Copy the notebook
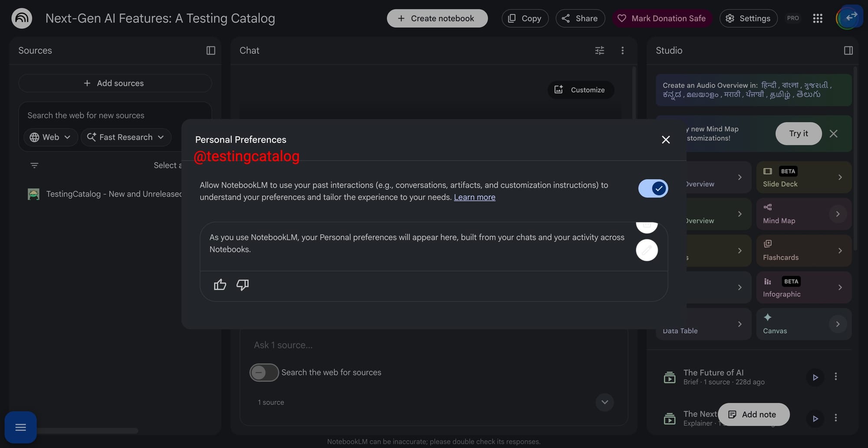Image resolution: width=868 pixels, height=448 pixels. tap(525, 18)
